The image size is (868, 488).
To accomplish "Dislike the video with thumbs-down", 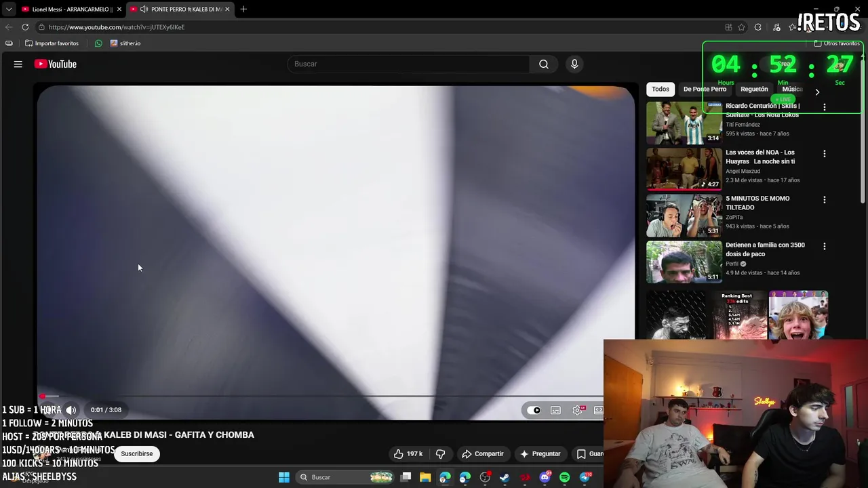I will coord(440,453).
